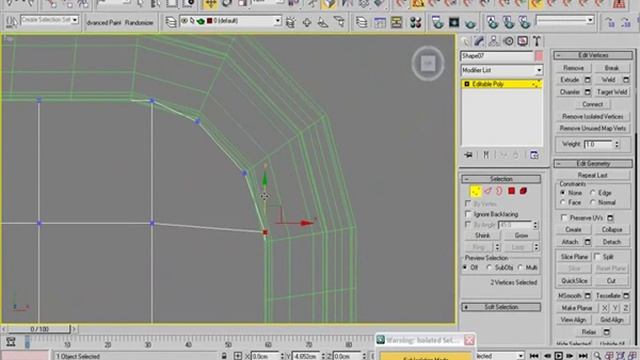Screen dimensions: 640x360
Task: Select Edge sub-object level icon
Action: (x=488, y=191)
